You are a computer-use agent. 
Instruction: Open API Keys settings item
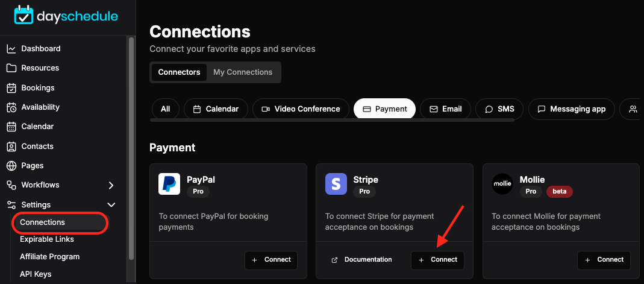(36, 274)
